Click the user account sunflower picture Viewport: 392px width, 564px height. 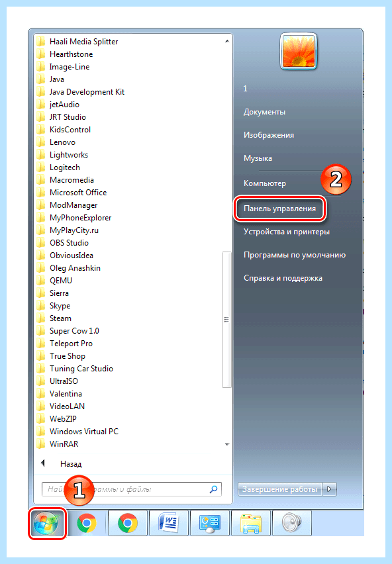(x=298, y=52)
